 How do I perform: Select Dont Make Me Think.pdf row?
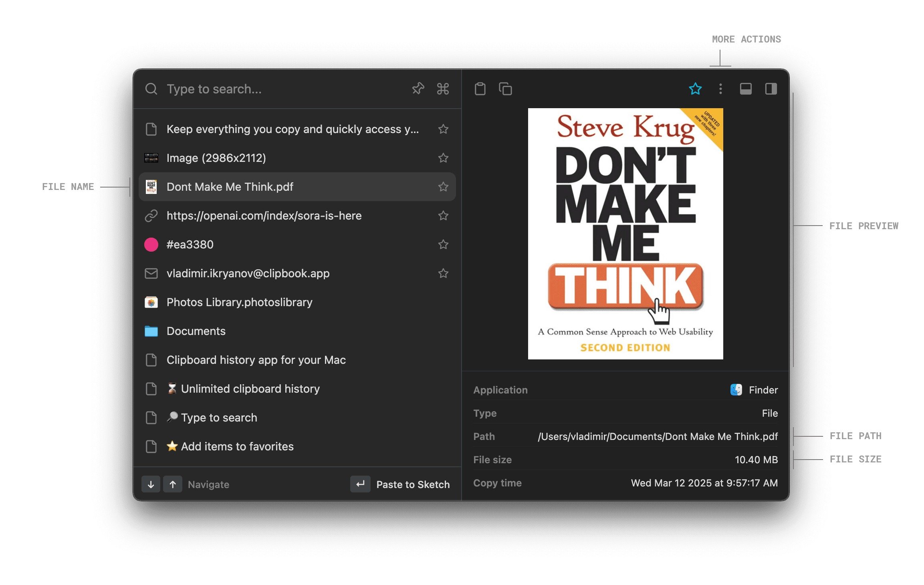click(x=297, y=187)
